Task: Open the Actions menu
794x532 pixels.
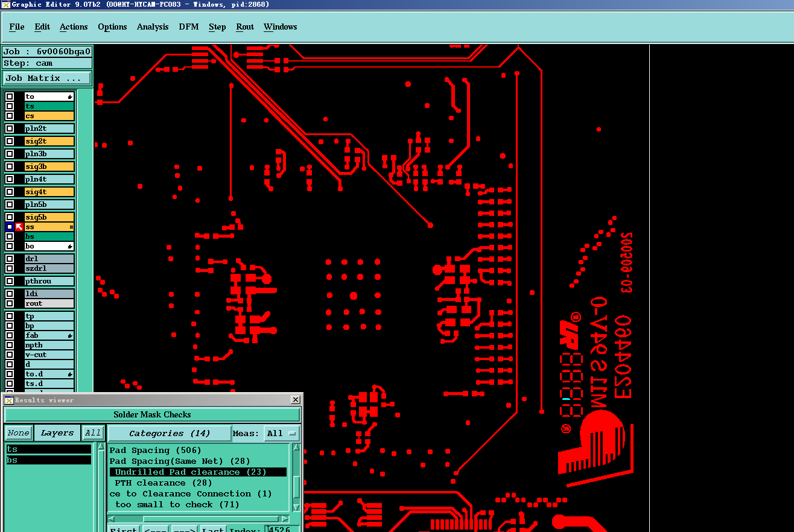Action: click(x=74, y=27)
